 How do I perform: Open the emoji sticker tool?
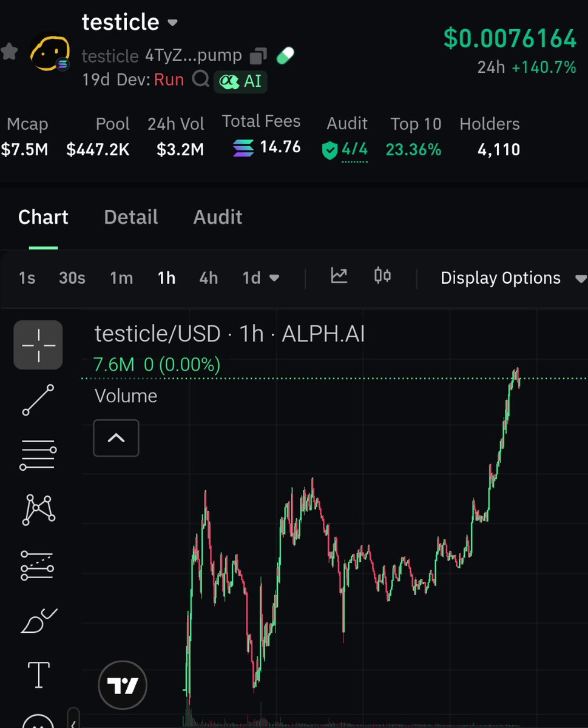coord(38,720)
